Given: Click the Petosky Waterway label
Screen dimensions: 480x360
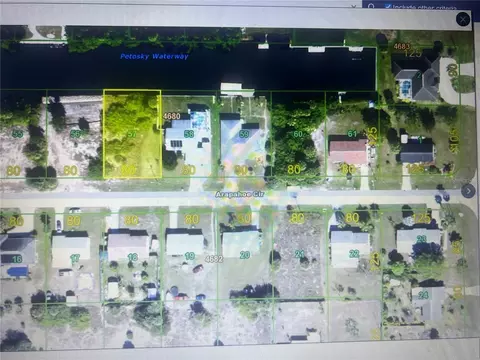Looking at the screenshot, I should [x=154, y=56].
